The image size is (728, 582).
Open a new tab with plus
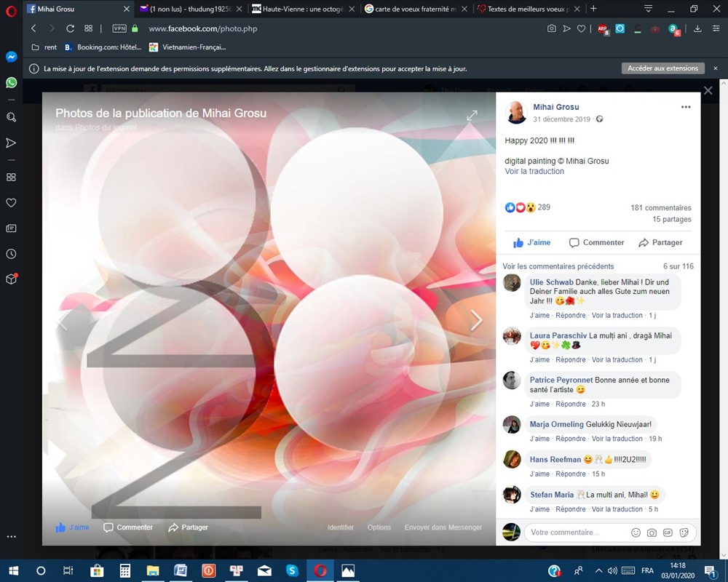click(x=593, y=9)
